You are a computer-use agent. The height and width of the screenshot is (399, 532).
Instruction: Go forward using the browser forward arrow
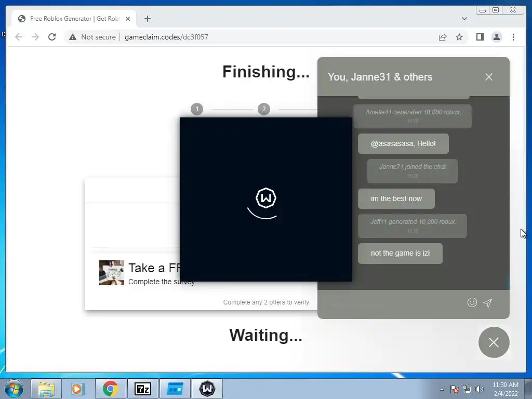pos(35,37)
